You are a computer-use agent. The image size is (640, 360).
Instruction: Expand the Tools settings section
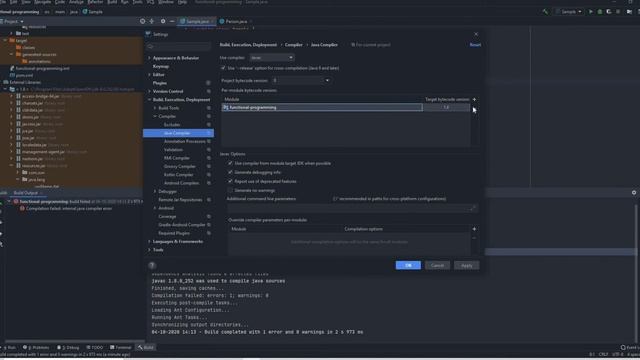149,250
